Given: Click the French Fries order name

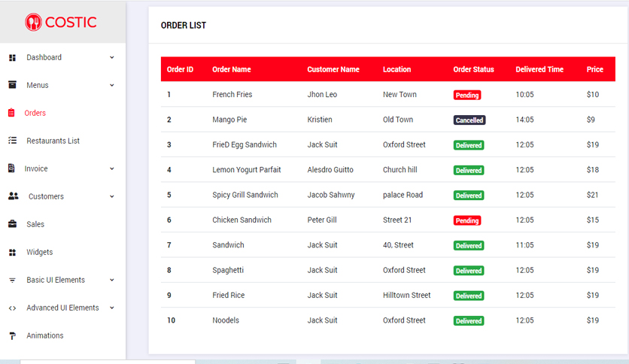Looking at the screenshot, I should point(232,94).
